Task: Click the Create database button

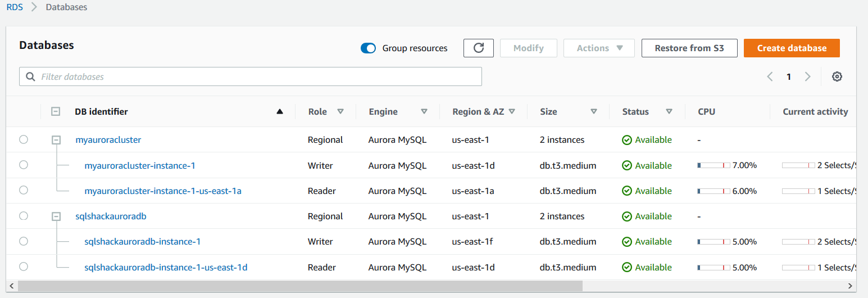Action: [791, 48]
